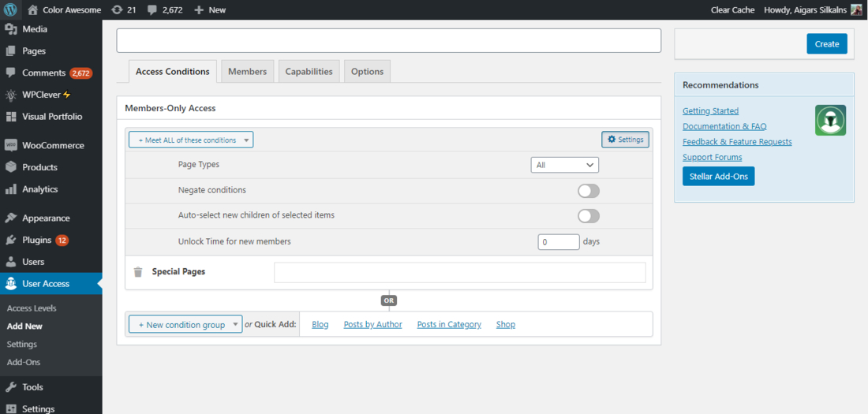Open the Plugins menu with 12 badge
This screenshot has width=868, height=414.
coord(51,241)
